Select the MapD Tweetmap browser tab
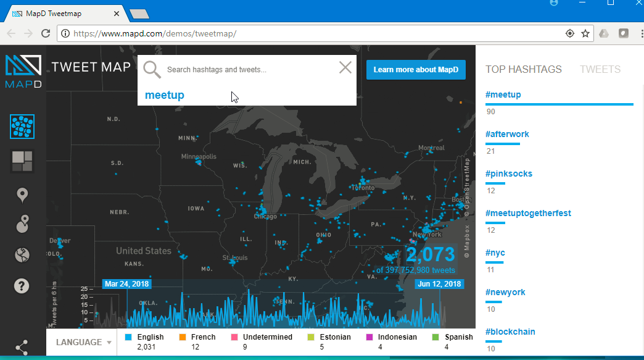This screenshot has height=360, width=644. coord(66,14)
